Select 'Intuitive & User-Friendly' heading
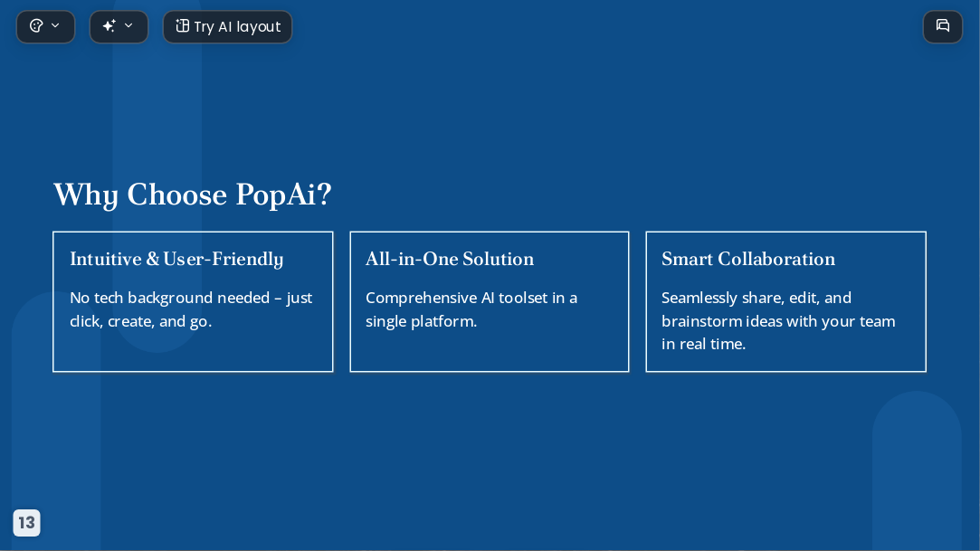Image resolution: width=980 pixels, height=551 pixels. 176,260
